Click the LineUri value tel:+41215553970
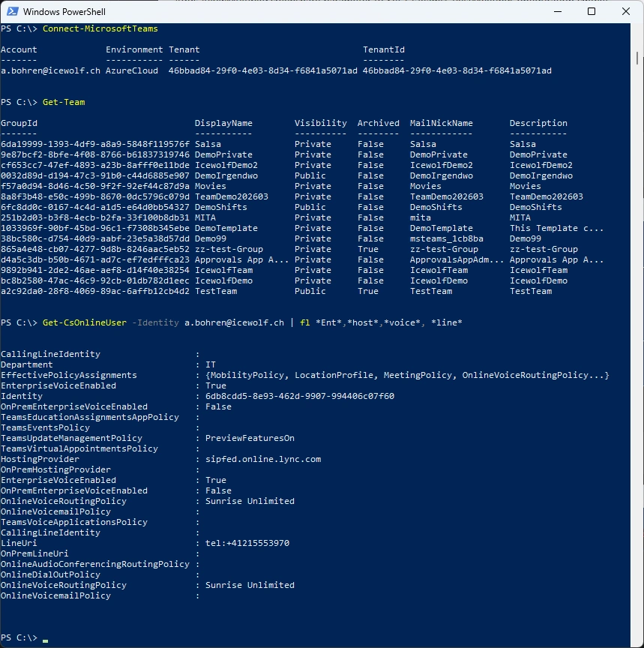Viewport: 644px width, 648px height. click(x=247, y=543)
